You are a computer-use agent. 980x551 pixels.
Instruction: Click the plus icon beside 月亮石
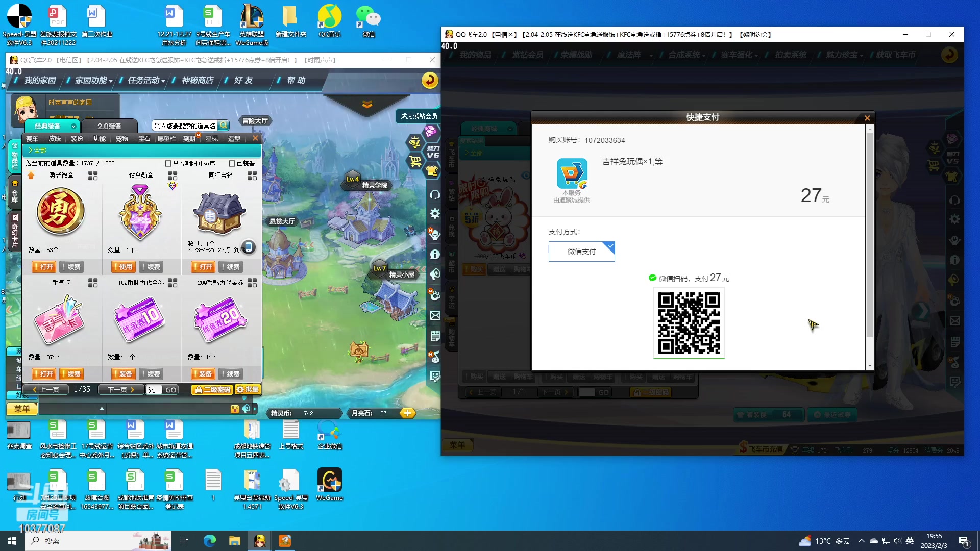point(407,413)
